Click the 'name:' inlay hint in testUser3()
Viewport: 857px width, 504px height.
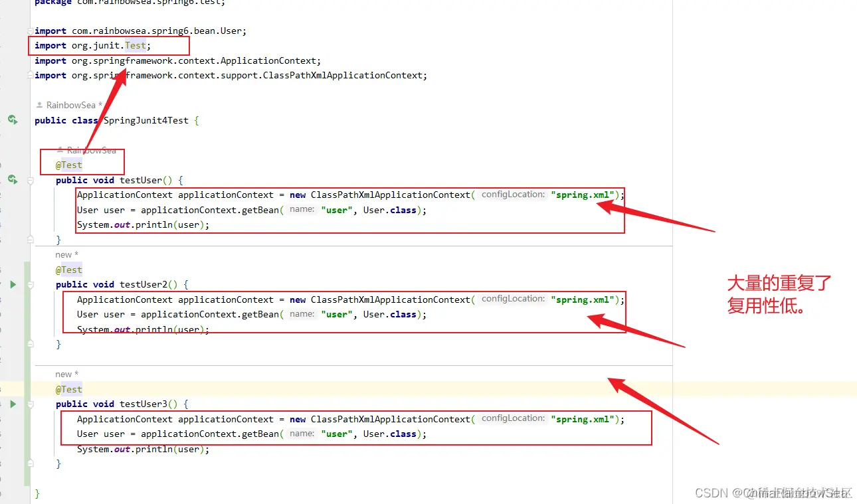pyautogui.click(x=302, y=434)
